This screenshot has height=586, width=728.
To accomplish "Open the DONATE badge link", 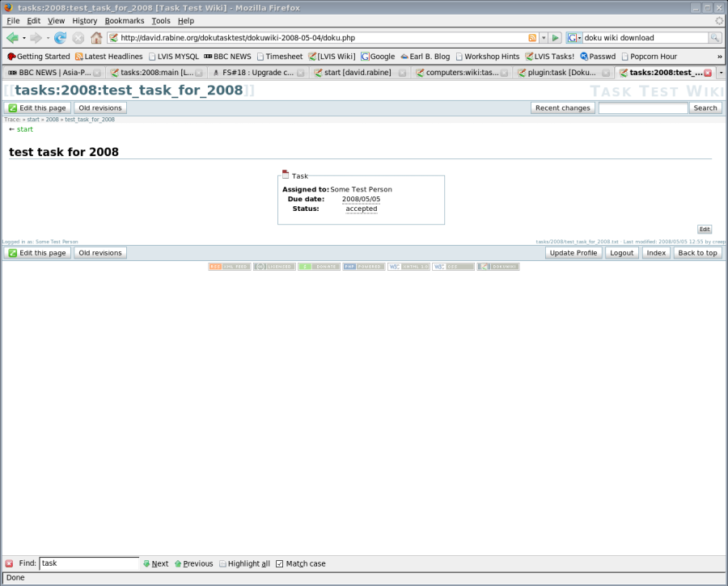I will point(319,265).
